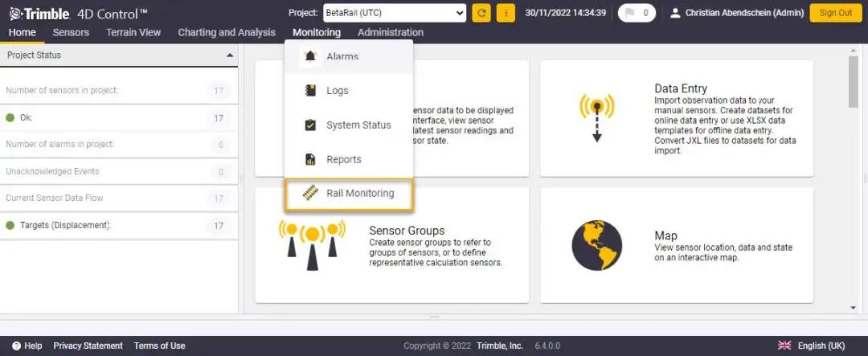
Task: Select Alarms from the Monitoring menu
Action: coord(349,56)
